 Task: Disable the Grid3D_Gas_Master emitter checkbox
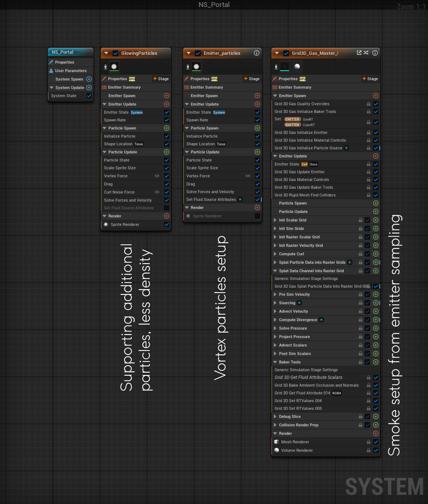[286, 53]
